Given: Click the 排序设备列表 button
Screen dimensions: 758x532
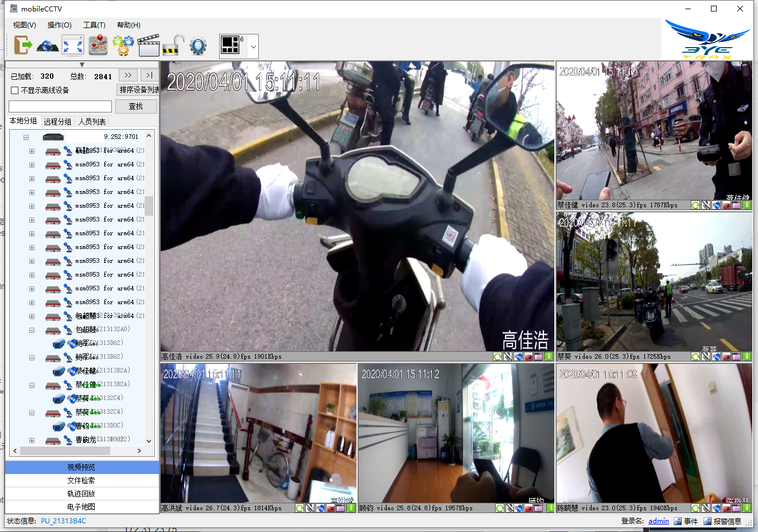Looking at the screenshot, I should (138, 90).
